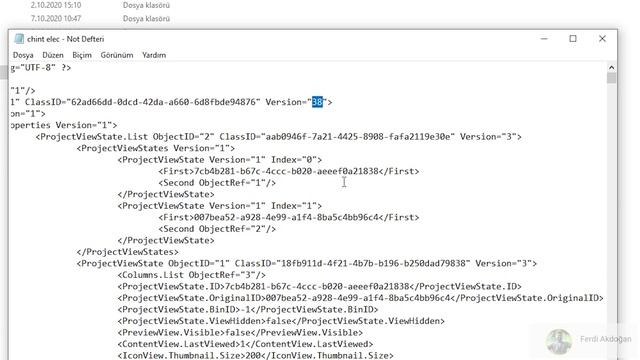Click First value 7cb4b281-b67c-4ccc-b020-aeeef0a21838
The width and height of the screenshot is (640, 360).
[287, 171]
